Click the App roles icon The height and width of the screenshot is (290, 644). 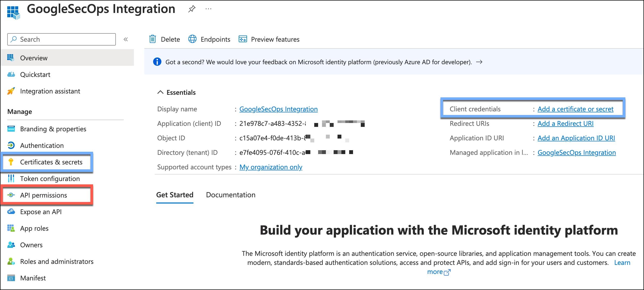point(11,228)
